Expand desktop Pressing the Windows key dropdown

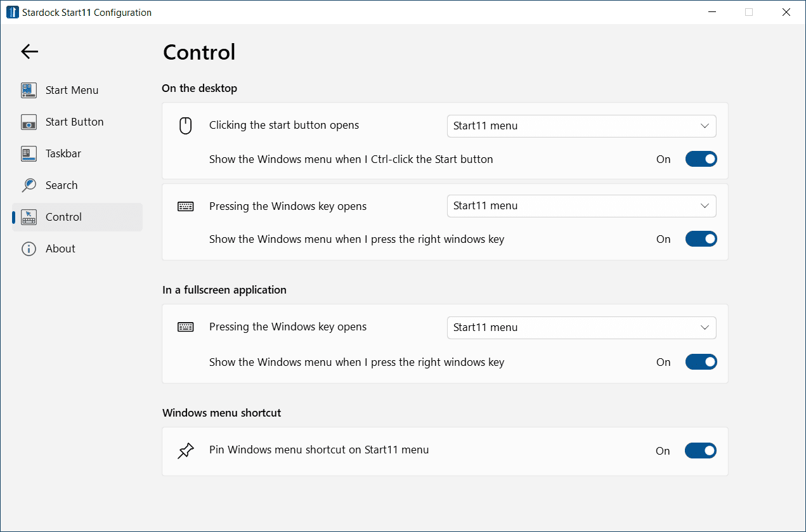(581, 206)
